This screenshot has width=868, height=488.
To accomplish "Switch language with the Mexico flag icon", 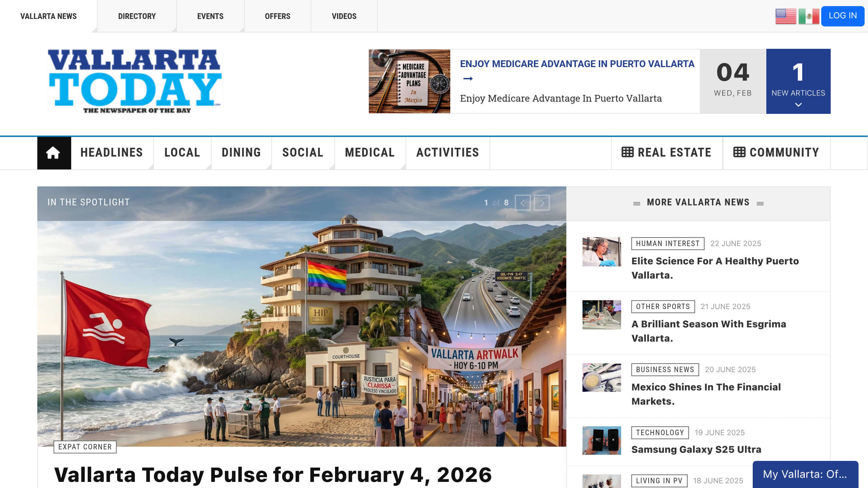I will [x=809, y=16].
